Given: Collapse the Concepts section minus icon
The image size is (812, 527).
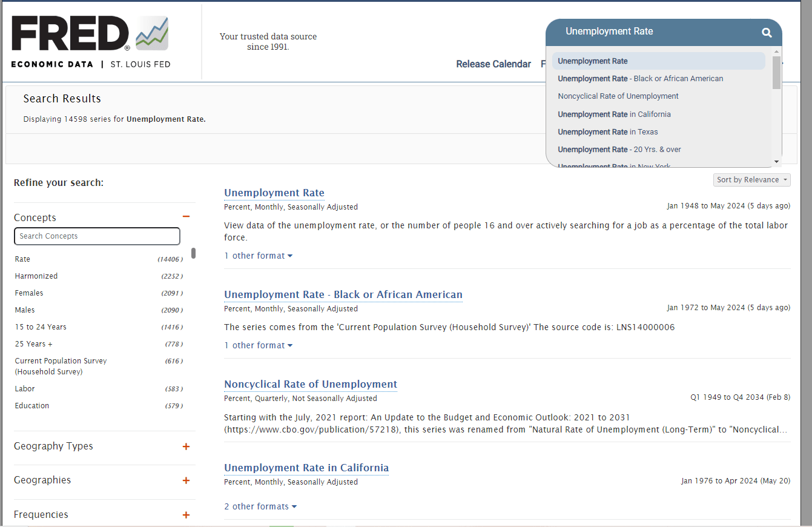Looking at the screenshot, I should (x=186, y=217).
